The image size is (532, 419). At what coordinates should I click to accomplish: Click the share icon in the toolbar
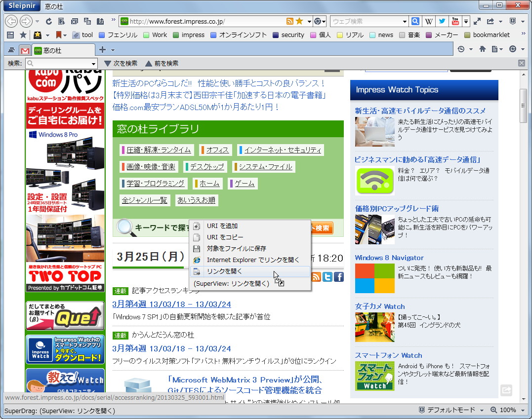click(491, 21)
